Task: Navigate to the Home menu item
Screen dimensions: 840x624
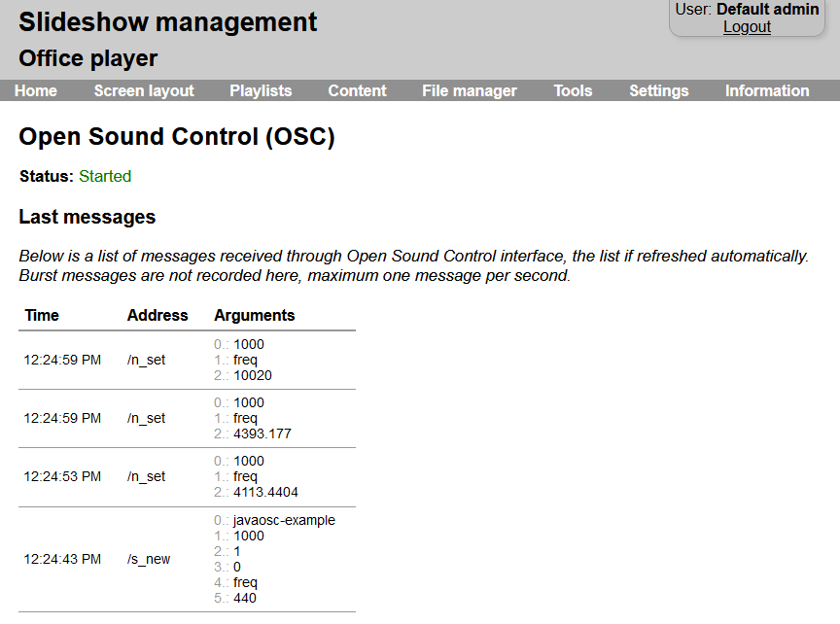Action: point(36,90)
